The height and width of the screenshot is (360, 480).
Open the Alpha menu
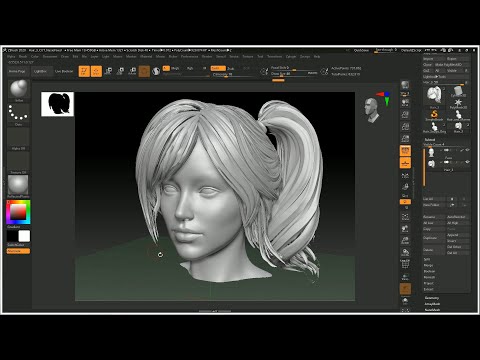coord(11,57)
